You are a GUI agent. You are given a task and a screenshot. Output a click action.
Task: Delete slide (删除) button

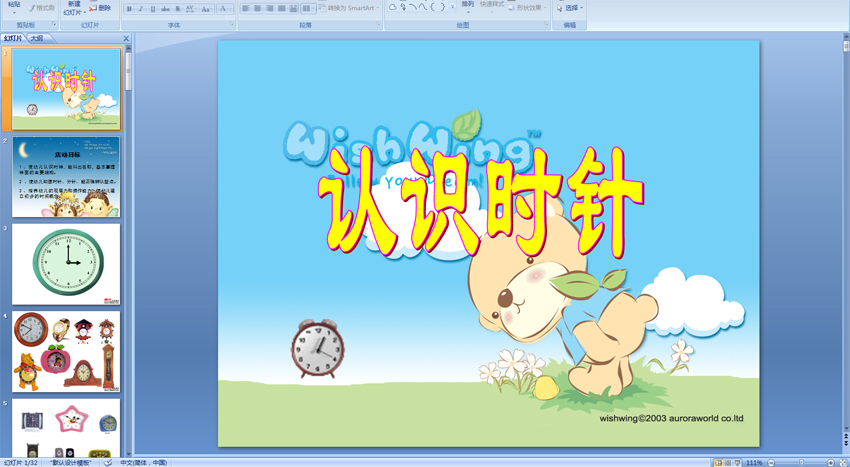point(100,8)
